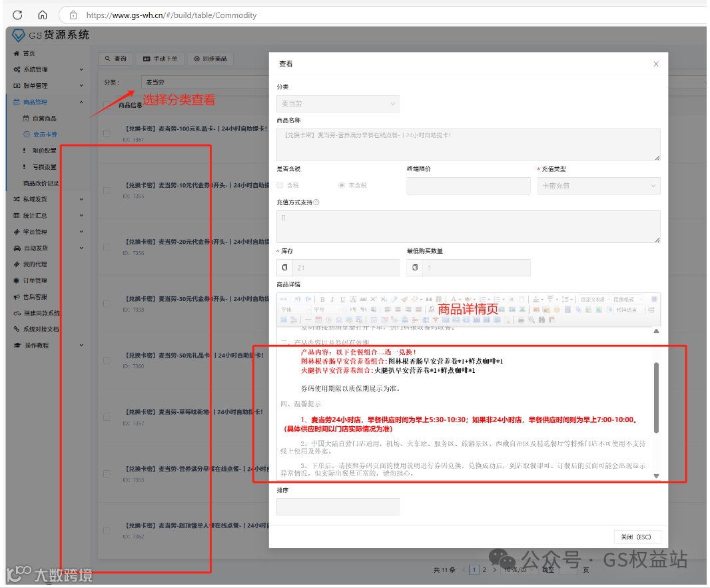This screenshot has height=588, width=710.
Task: Click the editor fullscreen icon at the right end of the toolbar
Action: tap(654, 299)
